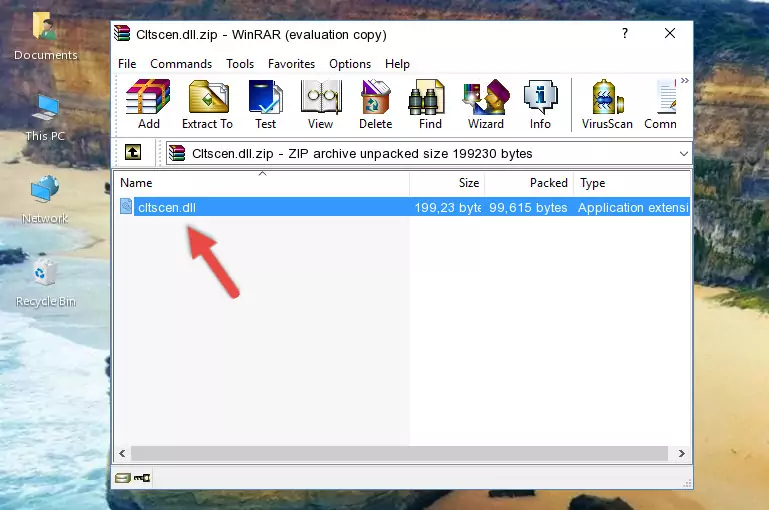Click the status bar drive icon
Screen dimensions: 769x510
pos(122,478)
